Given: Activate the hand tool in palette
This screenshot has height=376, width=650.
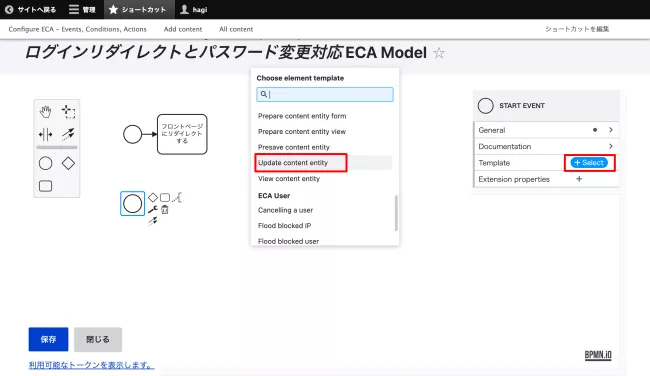Looking at the screenshot, I should coord(46,112).
